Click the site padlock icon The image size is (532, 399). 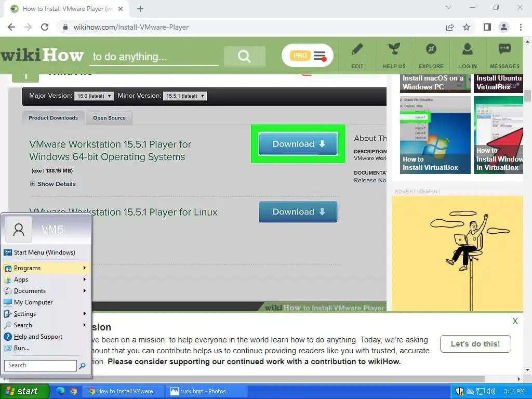click(65, 27)
